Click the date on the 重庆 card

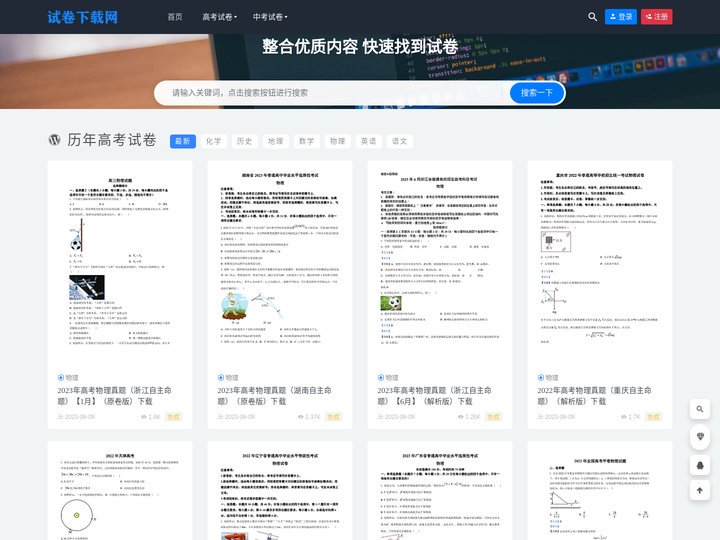(x=556, y=417)
